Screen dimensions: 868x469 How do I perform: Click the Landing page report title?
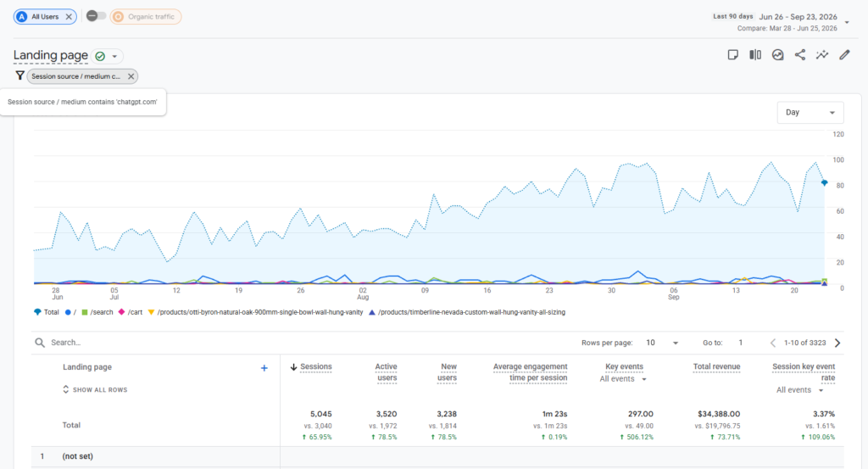pyautogui.click(x=50, y=55)
